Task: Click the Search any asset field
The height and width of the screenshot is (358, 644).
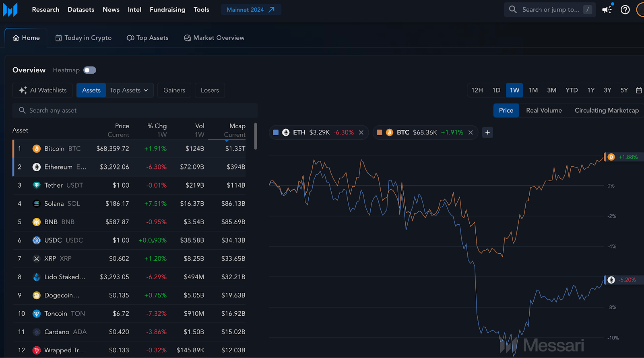Action: pos(135,110)
